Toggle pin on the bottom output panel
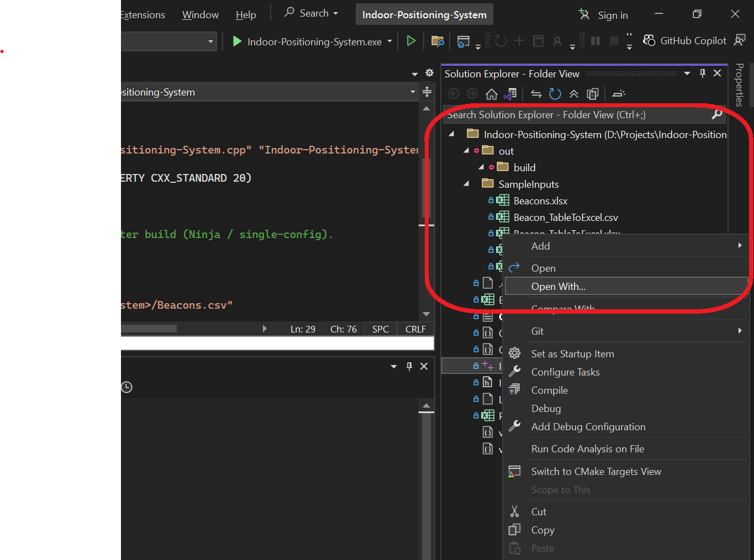This screenshot has height=560, width=754. click(x=409, y=366)
